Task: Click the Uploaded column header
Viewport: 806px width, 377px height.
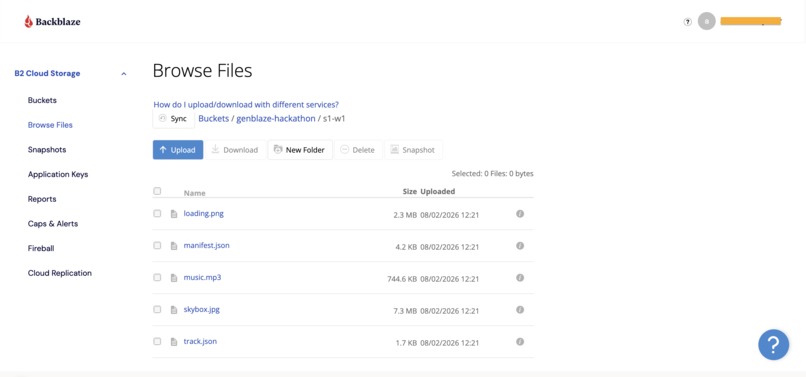Action: [438, 191]
